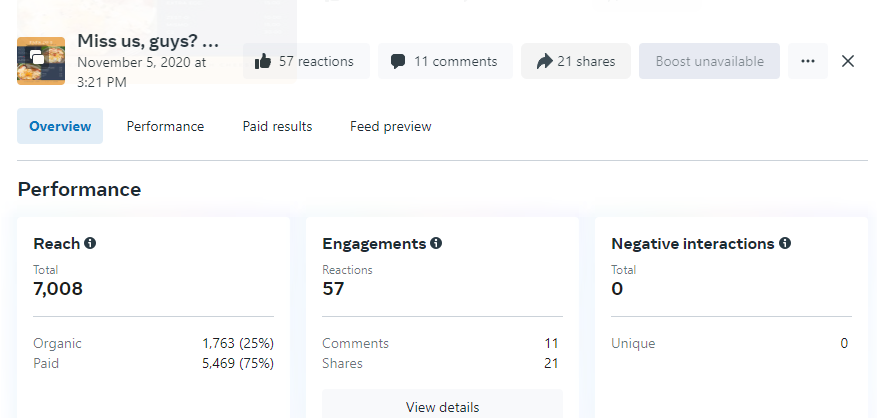
Task: Click the 57 reactions button
Action: coord(306,61)
